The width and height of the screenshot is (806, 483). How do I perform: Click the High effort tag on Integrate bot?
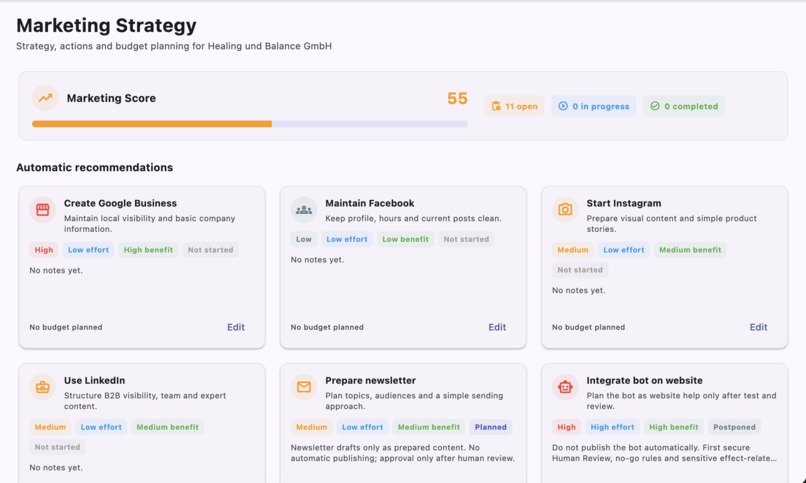[612, 427]
